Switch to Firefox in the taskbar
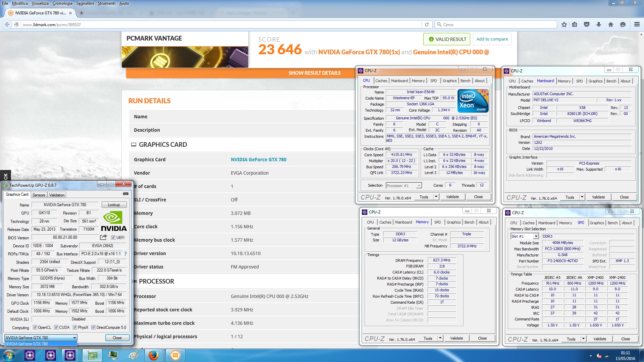The width and height of the screenshot is (644, 362). point(154,355)
